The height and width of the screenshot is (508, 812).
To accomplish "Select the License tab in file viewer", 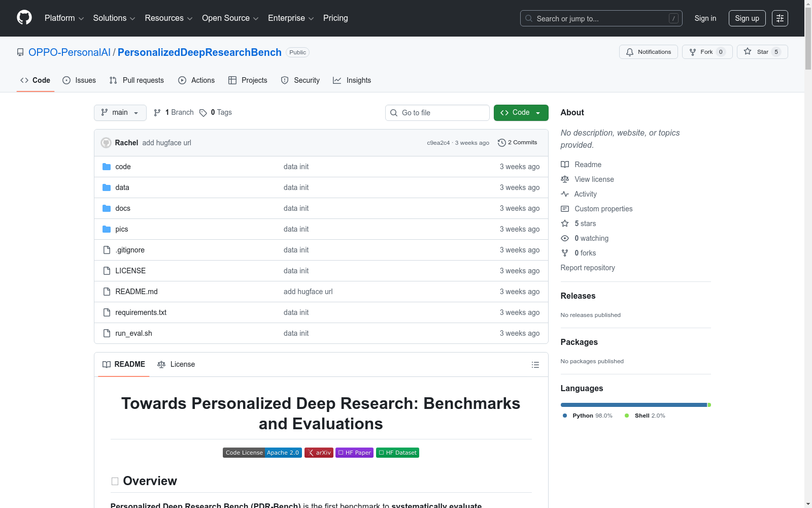I will [176, 364].
